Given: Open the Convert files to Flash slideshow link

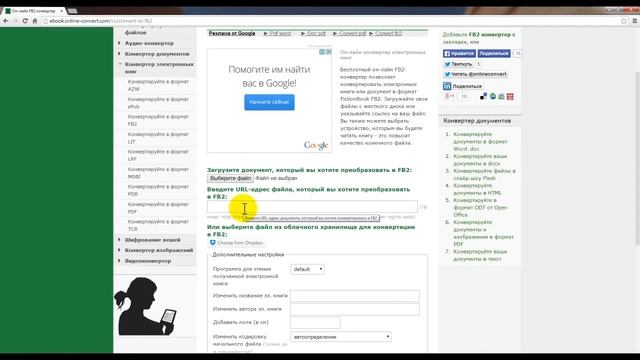Looking at the screenshot, I should tap(484, 175).
